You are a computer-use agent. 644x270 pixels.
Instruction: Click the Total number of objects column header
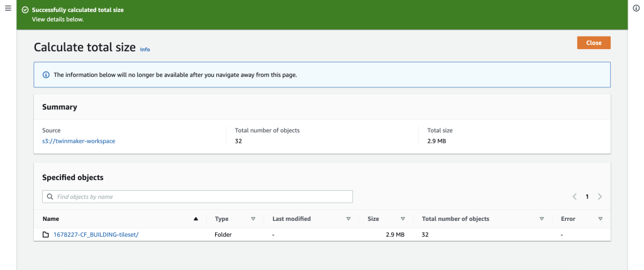pyautogui.click(x=455, y=219)
